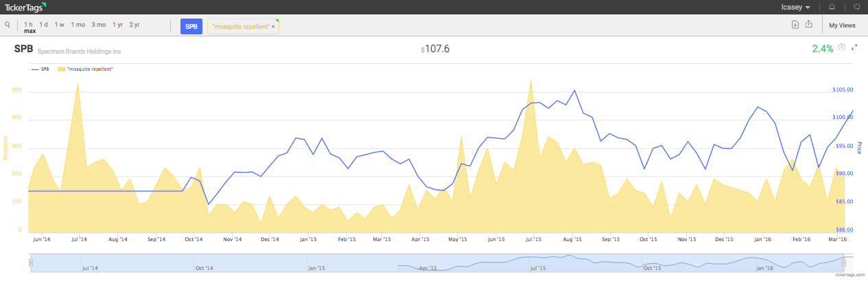Click the 500 mentions axis label

(x=16, y=90)
